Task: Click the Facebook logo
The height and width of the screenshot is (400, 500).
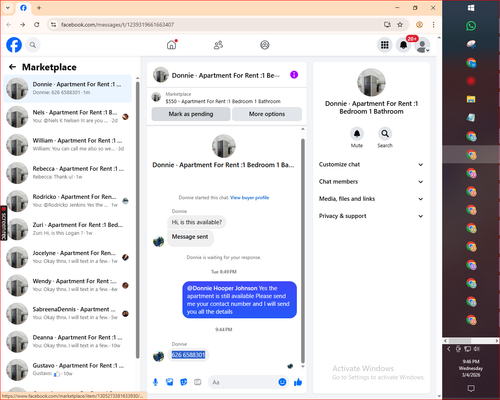Action: pyautogui.click(x=14, y=45)
